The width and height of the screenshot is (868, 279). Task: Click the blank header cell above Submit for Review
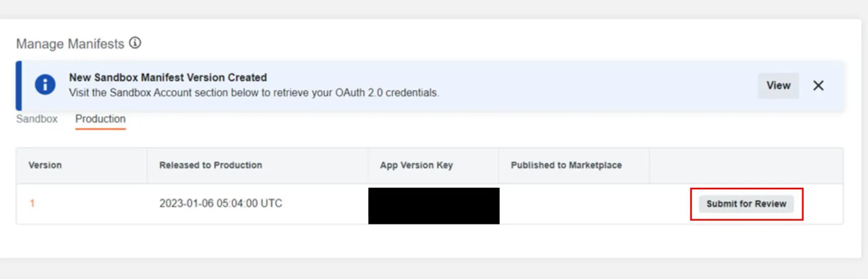pos(746,165)
